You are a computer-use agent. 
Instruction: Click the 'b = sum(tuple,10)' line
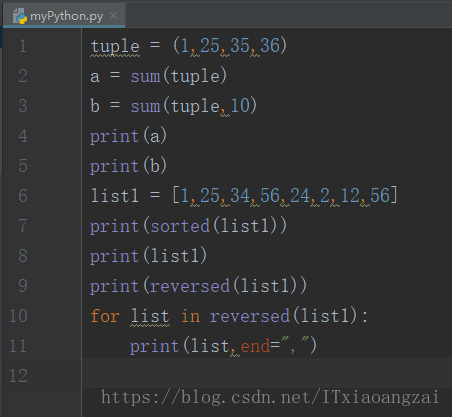coord(174,106)
